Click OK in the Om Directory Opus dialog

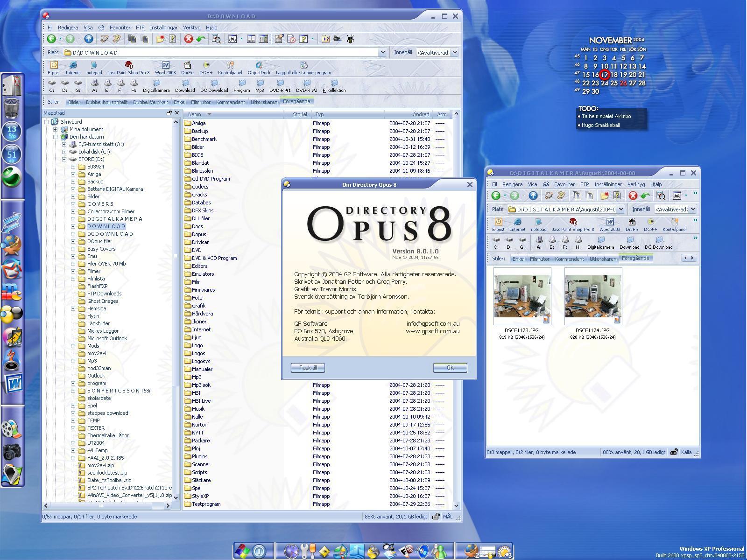pyautogui.click(x=450, y=368)
